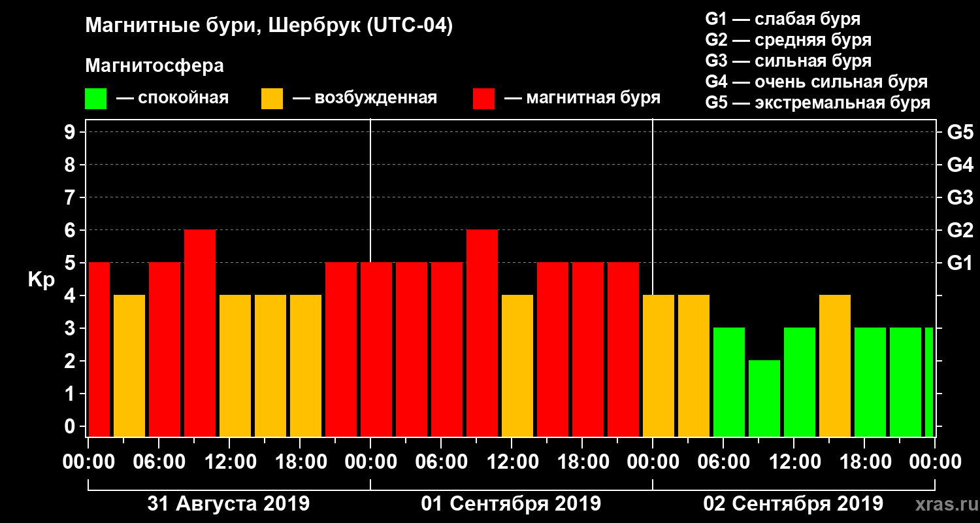Click the 'G1' label on the right axis
The height and width of the screenshot is (523, 980).
pos(960,263)
